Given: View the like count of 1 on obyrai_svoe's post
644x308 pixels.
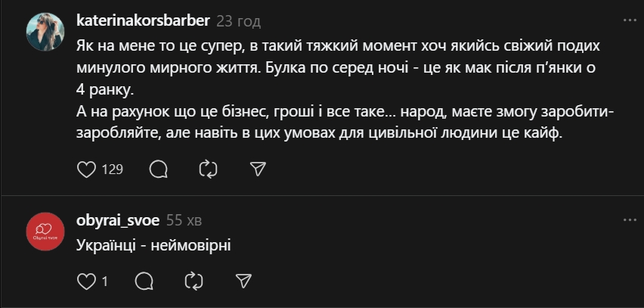Looking at the screenshot, I should [x=105, y=282].
